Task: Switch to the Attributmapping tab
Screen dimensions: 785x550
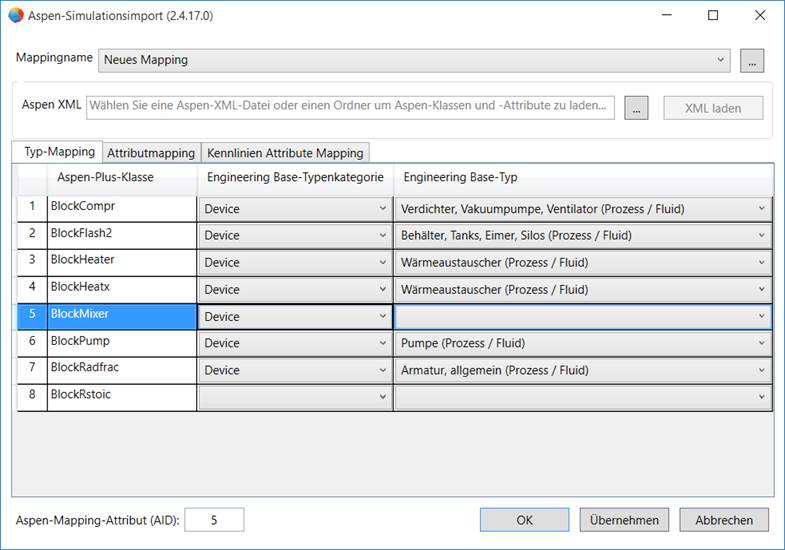Action: point(151,153)
